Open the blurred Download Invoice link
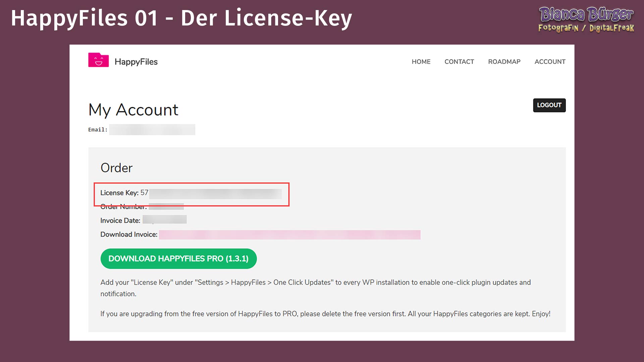The image size is (644, 362). (x=289, y=235)
